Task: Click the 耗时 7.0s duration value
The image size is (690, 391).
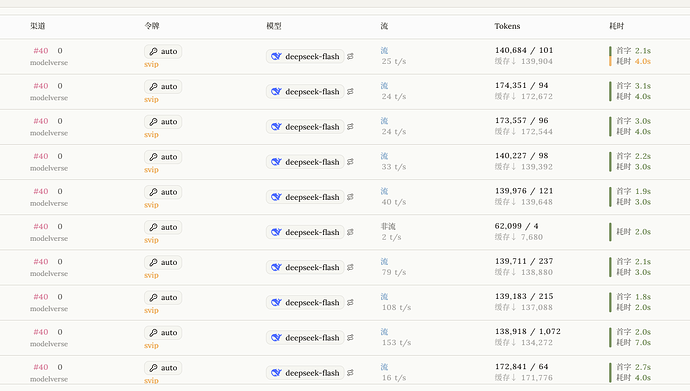Action: click(633, 343)
